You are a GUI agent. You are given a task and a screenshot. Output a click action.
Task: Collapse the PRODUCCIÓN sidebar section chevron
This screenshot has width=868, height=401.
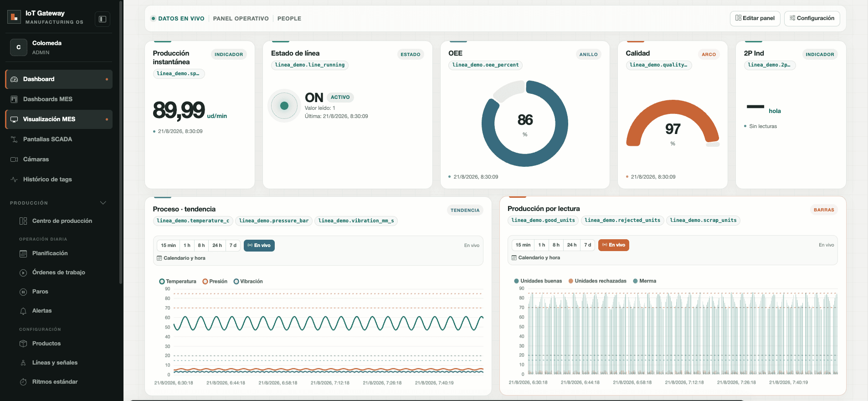pyautogui.click(x=103, y=203)
